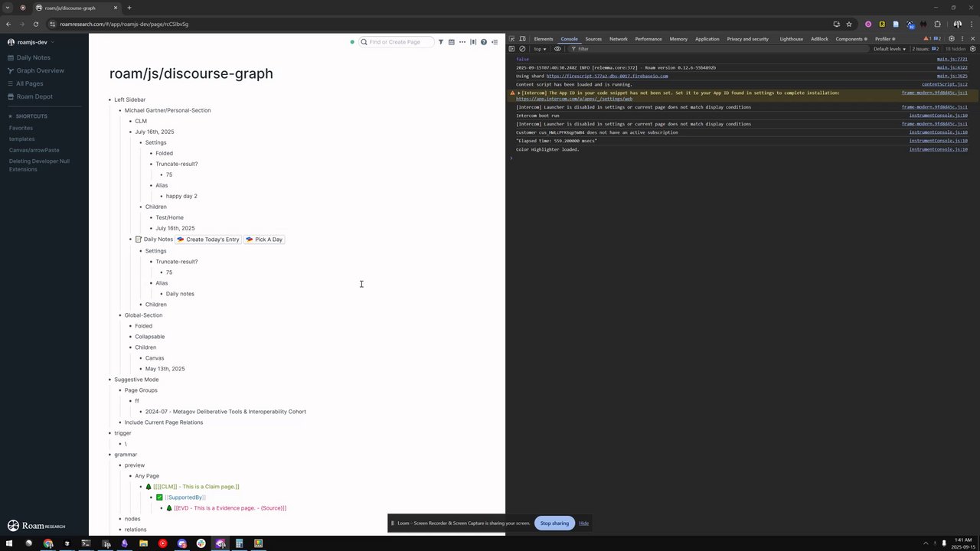The height and width of the screenshot is (551, 980).
Task: Collapse the Left Sidebar bullet
Action: click(110, 99)
